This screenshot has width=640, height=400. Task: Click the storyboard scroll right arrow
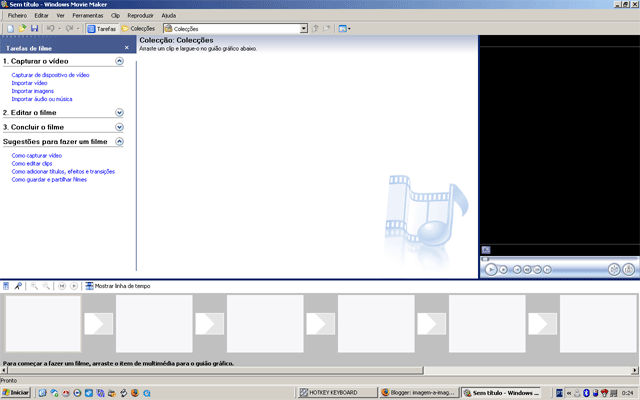(x=635, y=370)
